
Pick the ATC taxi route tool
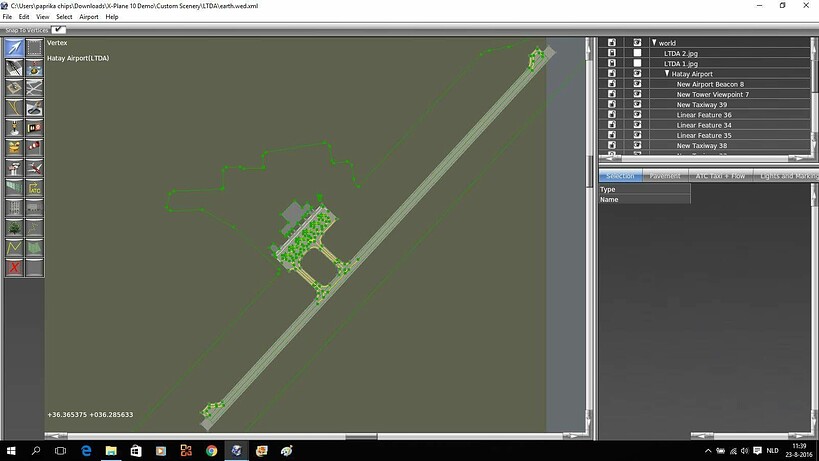point(34,188)
